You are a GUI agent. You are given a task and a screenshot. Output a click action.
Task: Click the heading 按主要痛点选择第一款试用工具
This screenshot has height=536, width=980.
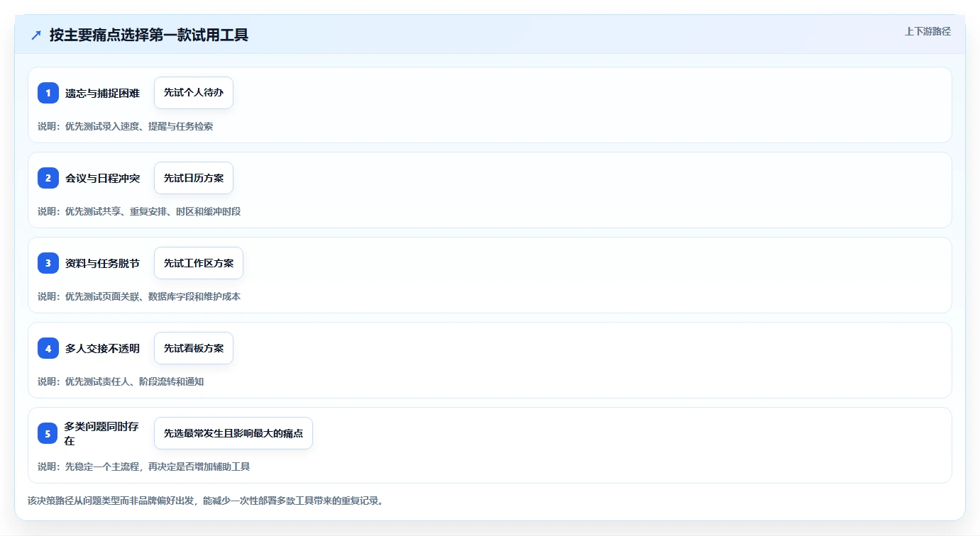(149, 35)
